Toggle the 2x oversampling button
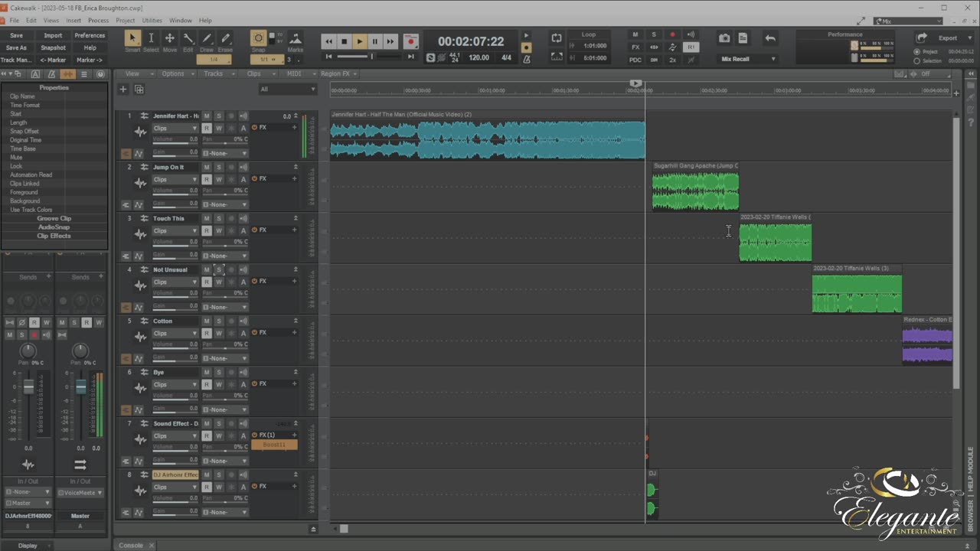The height and width of the screenshot is (551, 980). [672, 60]
